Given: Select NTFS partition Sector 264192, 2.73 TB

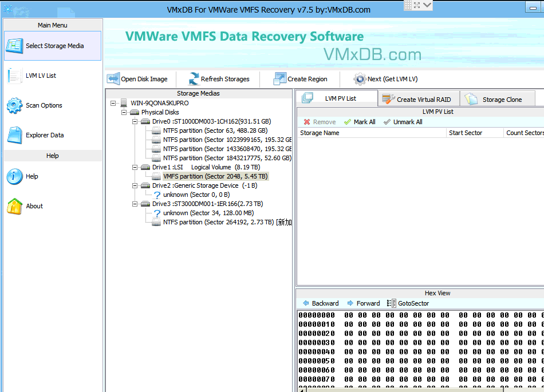Looking at the screenshot, I should point(227,222).
